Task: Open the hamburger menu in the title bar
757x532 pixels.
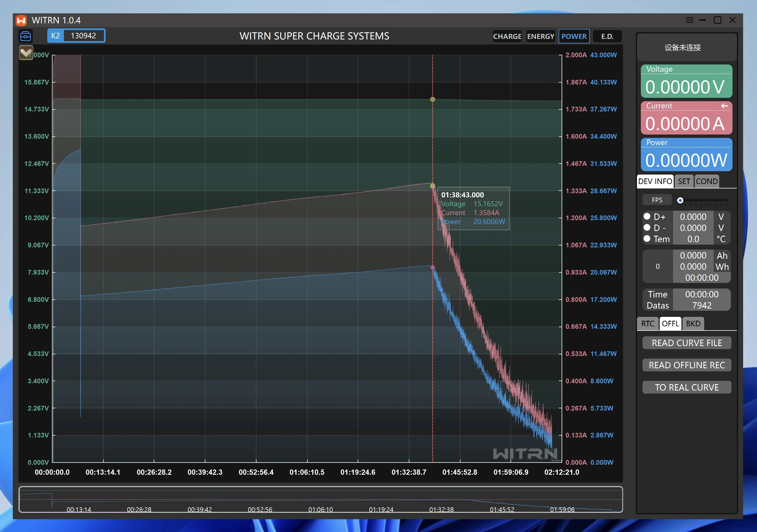Action: point(689,20)
